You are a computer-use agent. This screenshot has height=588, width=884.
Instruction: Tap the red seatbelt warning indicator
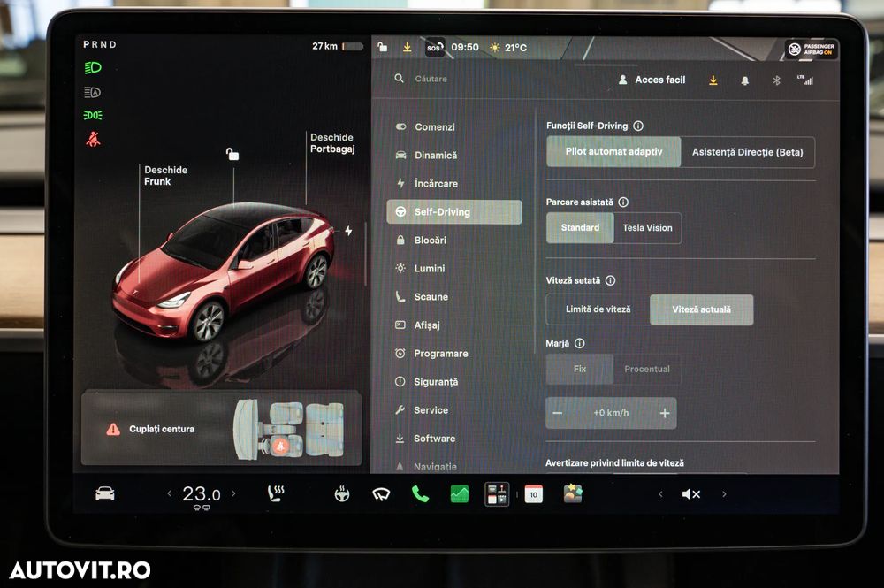pos(93,139)
